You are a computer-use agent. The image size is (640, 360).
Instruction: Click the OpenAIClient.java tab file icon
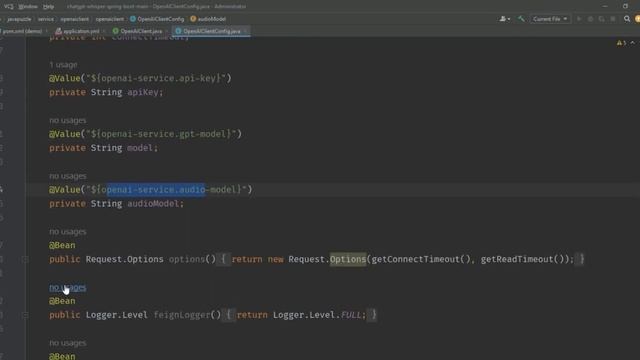116,31
